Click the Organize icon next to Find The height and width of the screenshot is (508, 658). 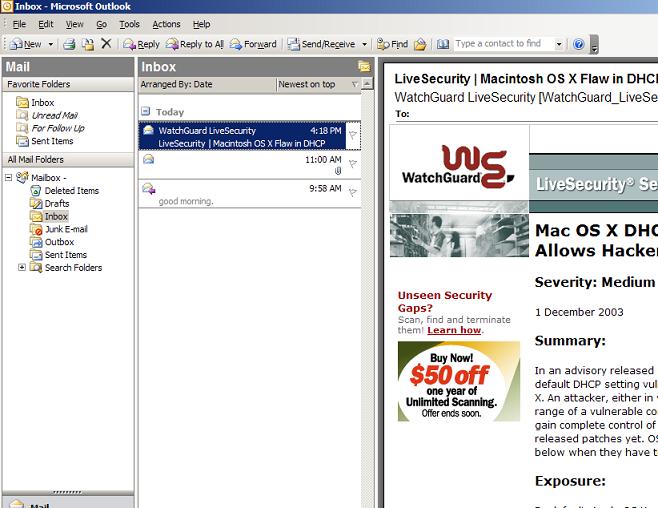421,44
